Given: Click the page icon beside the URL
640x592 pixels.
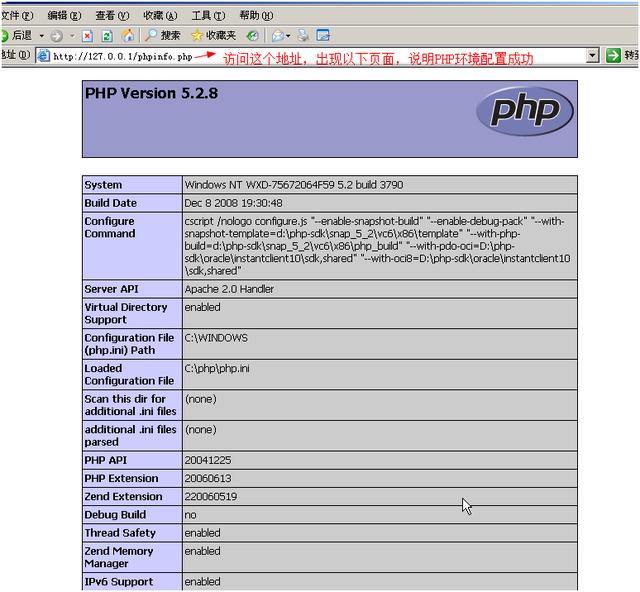Looking at the screenshot, I should click(x=43, y=56).
